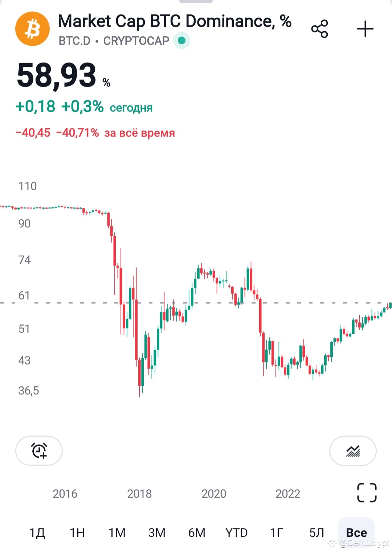Expand chart to fullscreen
Viewport: 392px width, 551px height.
point(367,493)
